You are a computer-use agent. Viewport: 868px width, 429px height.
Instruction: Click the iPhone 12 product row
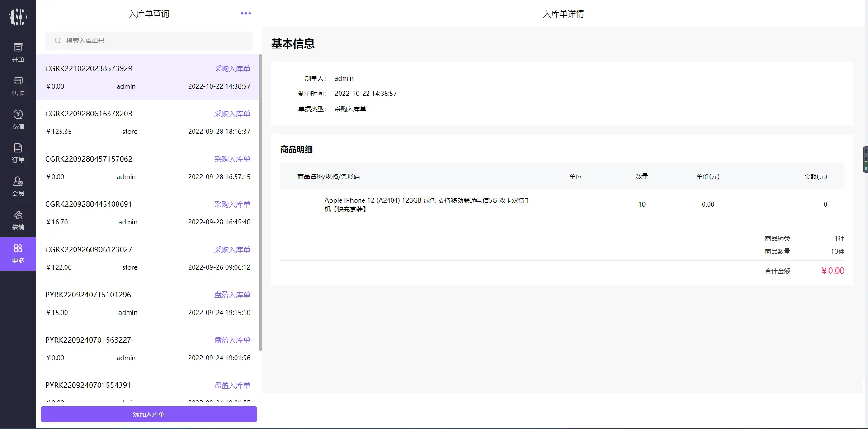click(427, 205)
